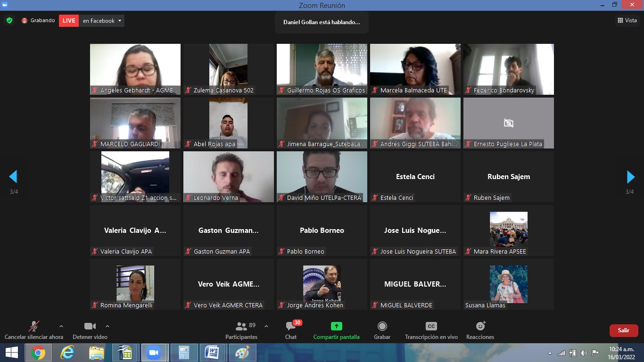
Task: Open the Participantes list
Action: click(x=241, y=327)
